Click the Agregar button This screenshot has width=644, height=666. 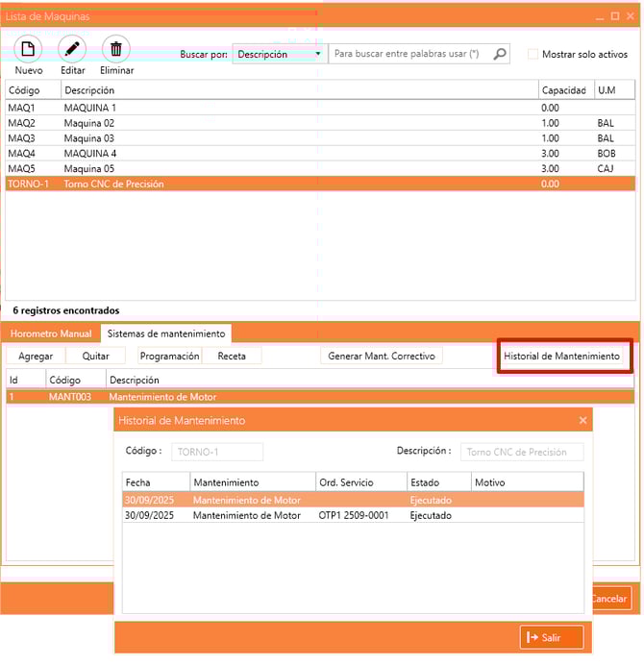(x=36, y=356)
